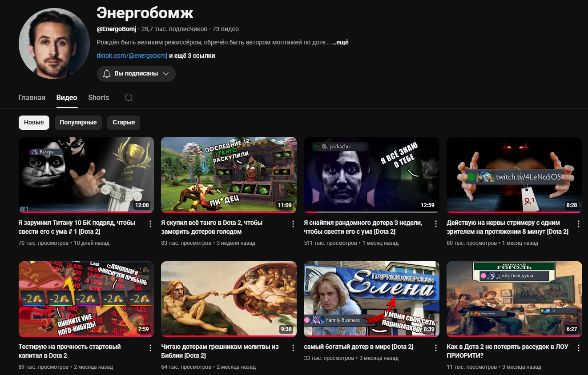The width and height of the screenshot is (588, 375).
Task: Open video title Я скупил всё танго
Action: point(212,227)
